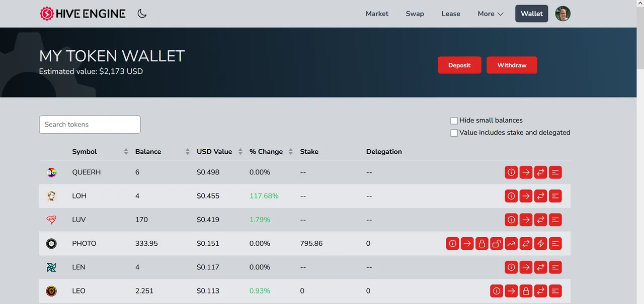This screenshot has height=304, width=644.
Task: Click the trade arrows icon for LEO
Action: click(x=540, y=291)
